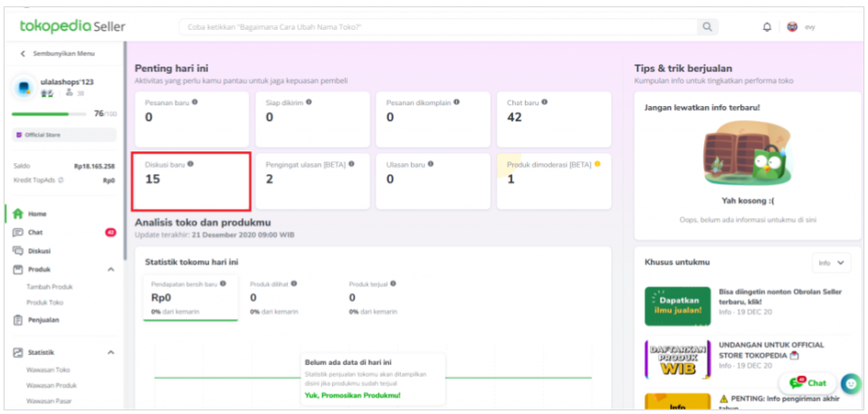Image resolution: width=868 pixels, height=414 pixels.
Task: Open the Pengingat ulasan [BETA] card
Action: (x=312, y=181)
